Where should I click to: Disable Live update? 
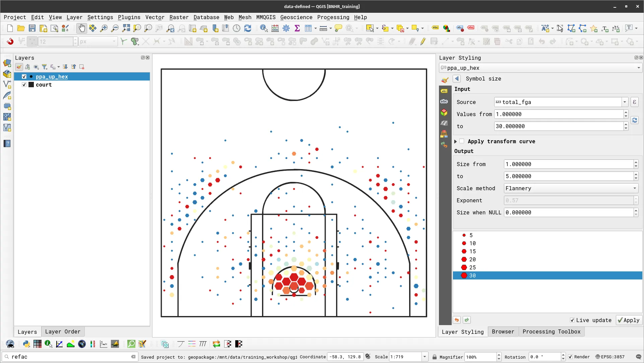click(x=572, y=320)
